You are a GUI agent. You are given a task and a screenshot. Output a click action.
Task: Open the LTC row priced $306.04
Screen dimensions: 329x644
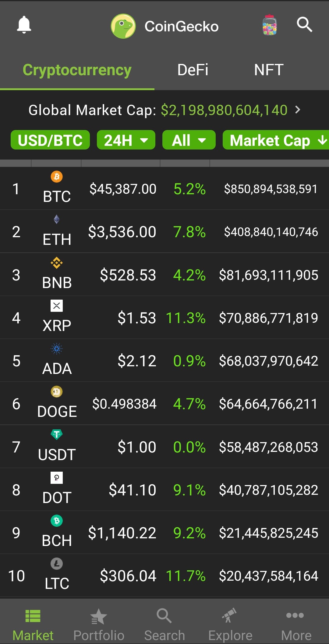pyautogui.click(x=164, y=575)
